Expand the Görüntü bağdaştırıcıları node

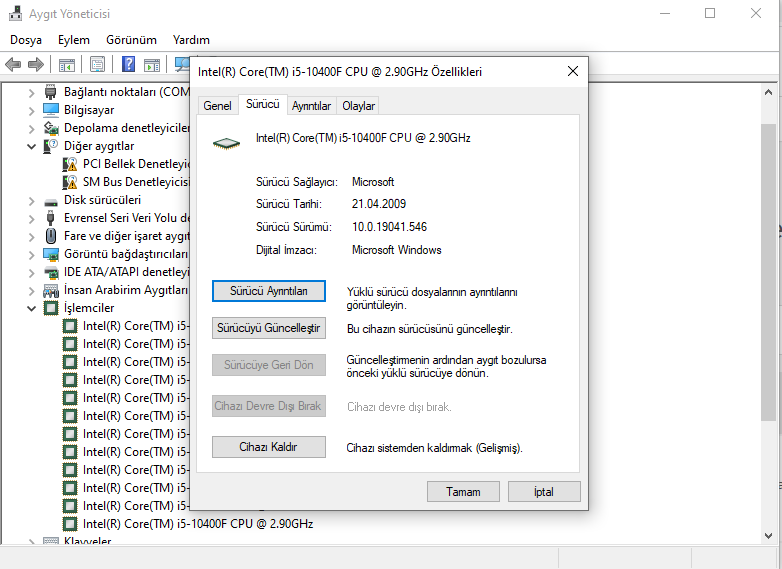tap(31, 255)
